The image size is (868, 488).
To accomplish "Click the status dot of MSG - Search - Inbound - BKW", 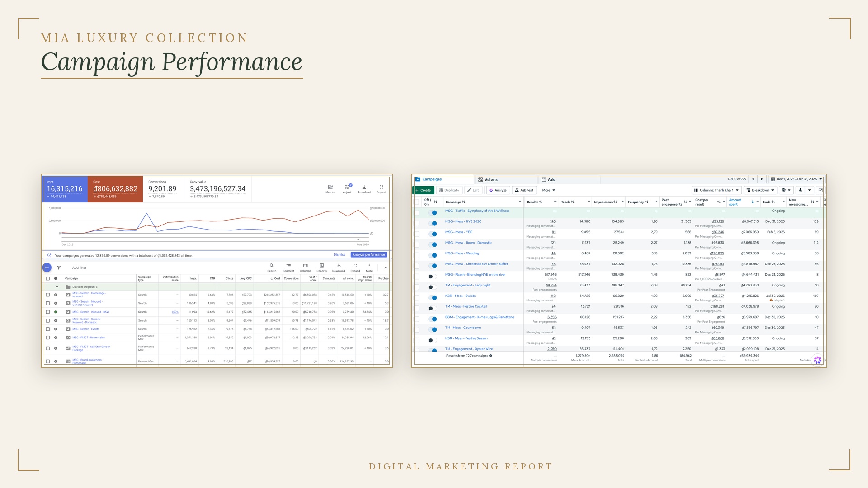I will pos(56,312).
